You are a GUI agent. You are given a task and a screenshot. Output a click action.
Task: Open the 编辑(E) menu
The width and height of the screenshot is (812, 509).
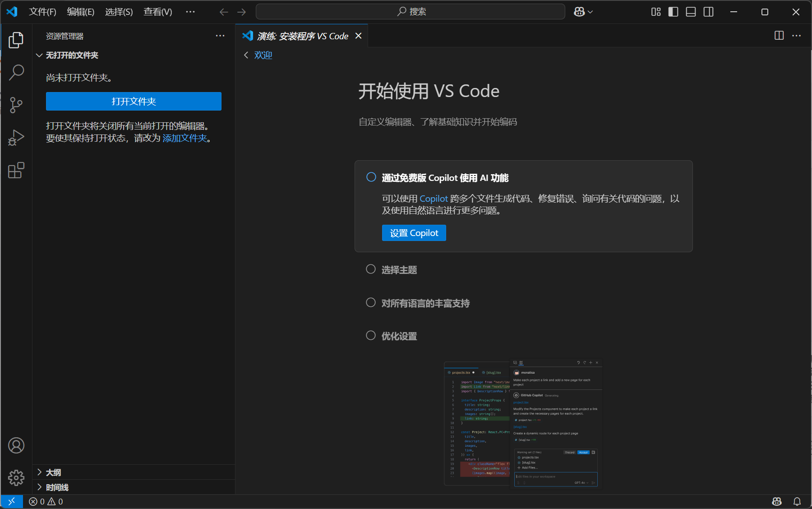[81, 12]
